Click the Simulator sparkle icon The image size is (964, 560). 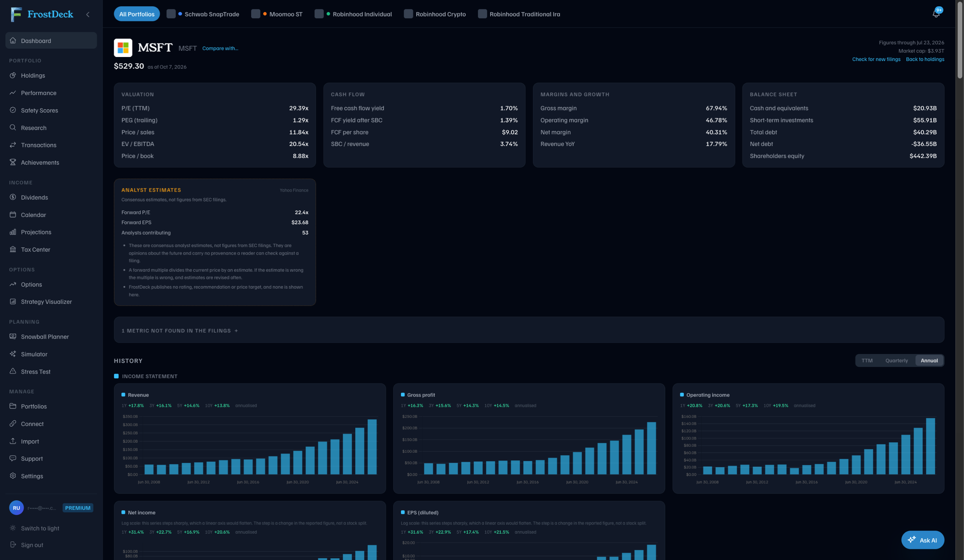click(x=13, y=354)
